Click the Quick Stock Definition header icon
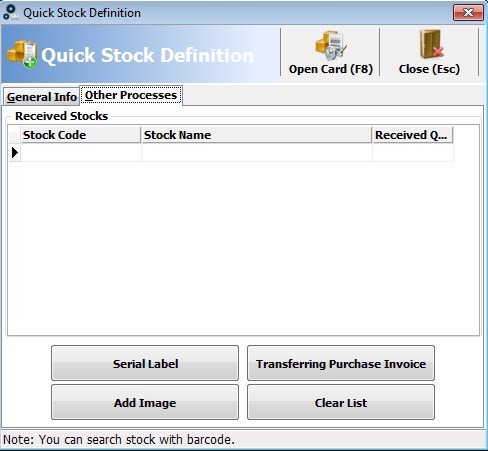The image size is (488, 451). [22, 54]
